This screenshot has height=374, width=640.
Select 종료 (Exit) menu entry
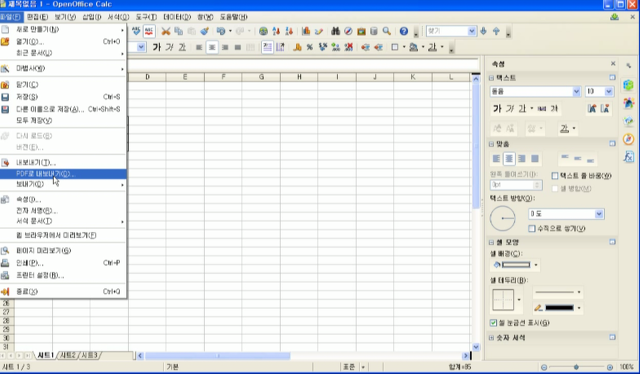[x=63, y=292]
